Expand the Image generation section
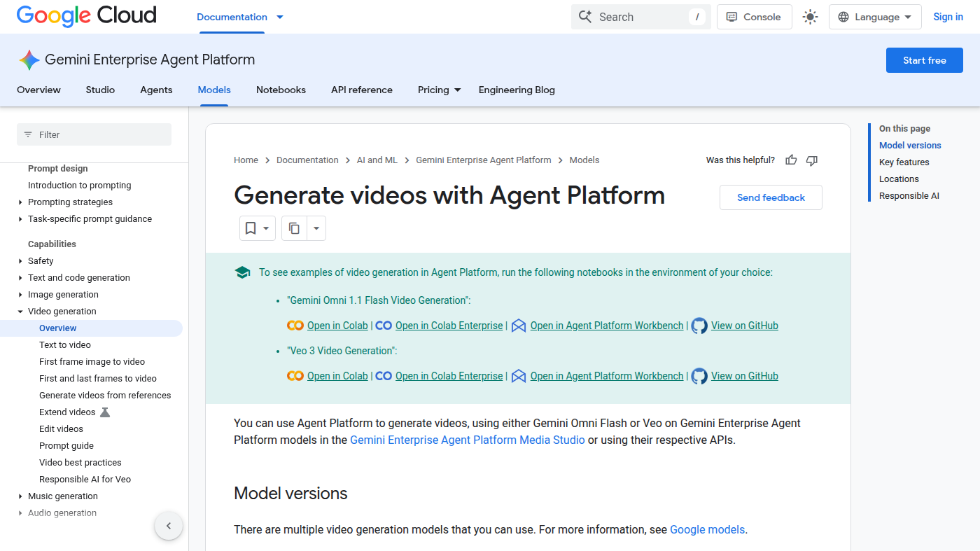This screenshot has width=980, height=551. coord(20,295)
